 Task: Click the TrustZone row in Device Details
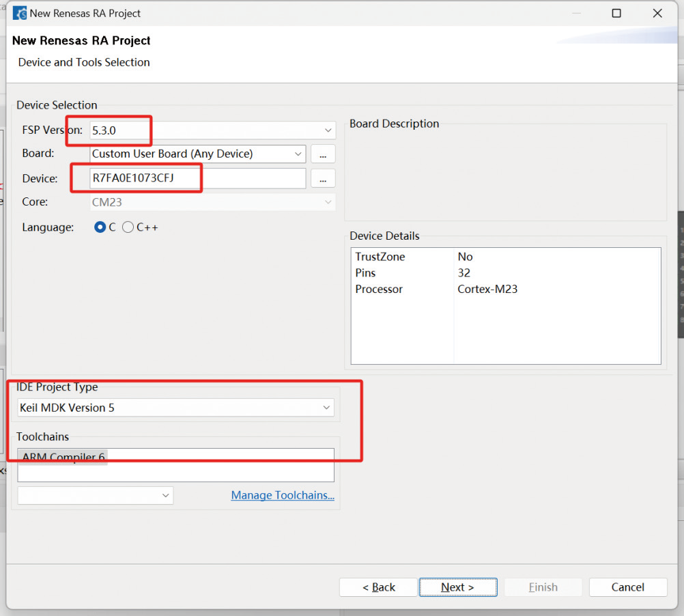(x=506, y=257)
